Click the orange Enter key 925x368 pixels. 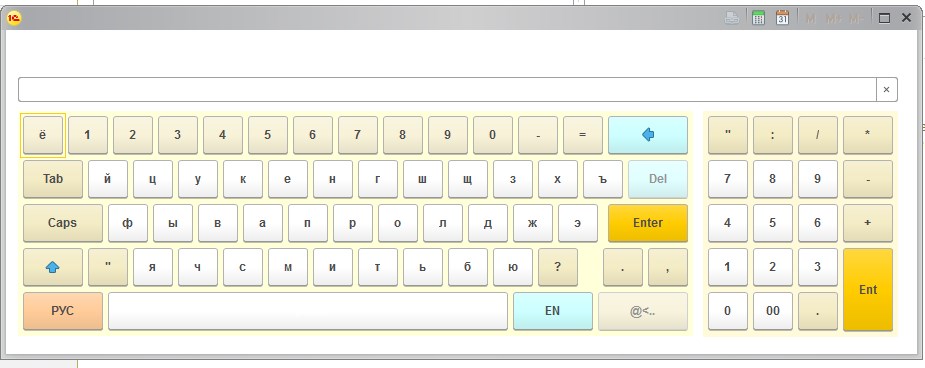pyautogui.click(x=648, y=223)
